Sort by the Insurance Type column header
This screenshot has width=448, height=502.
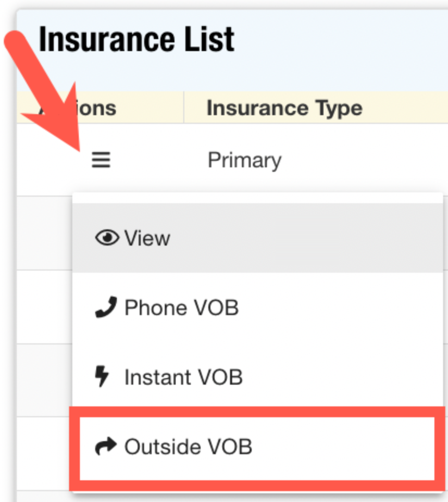click(284, 108)
